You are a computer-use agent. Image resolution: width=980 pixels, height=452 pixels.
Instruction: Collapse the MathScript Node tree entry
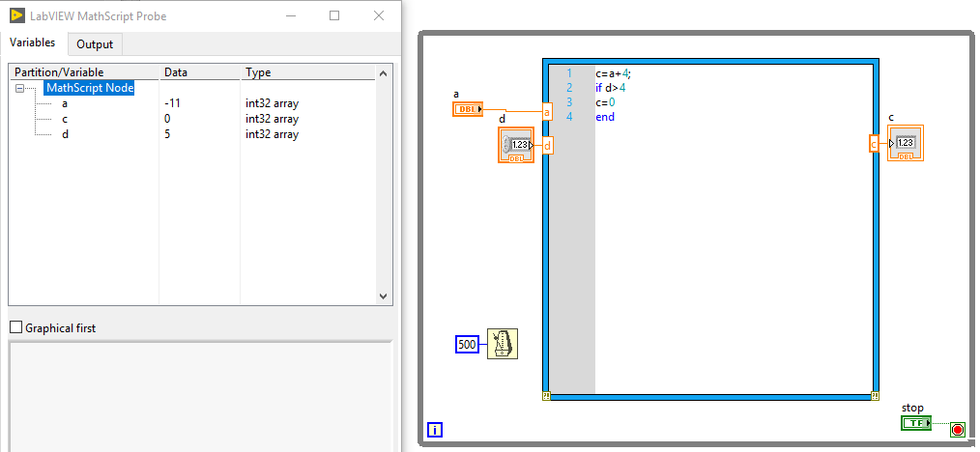(19, 89)
